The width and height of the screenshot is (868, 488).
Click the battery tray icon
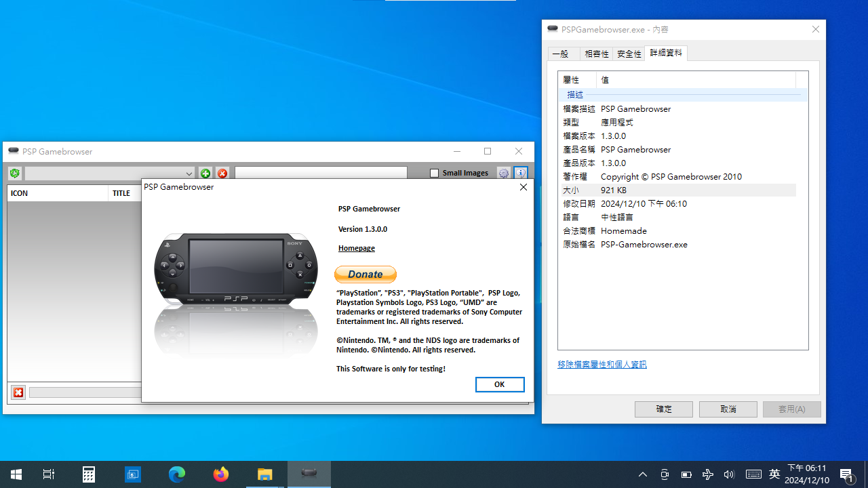[x=686, y=474]
